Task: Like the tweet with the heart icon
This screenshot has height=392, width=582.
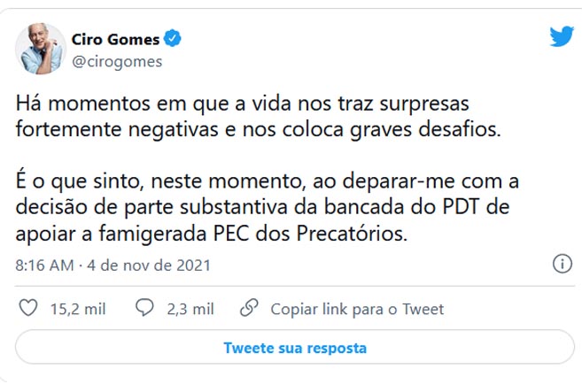Action: pos(29,309)
